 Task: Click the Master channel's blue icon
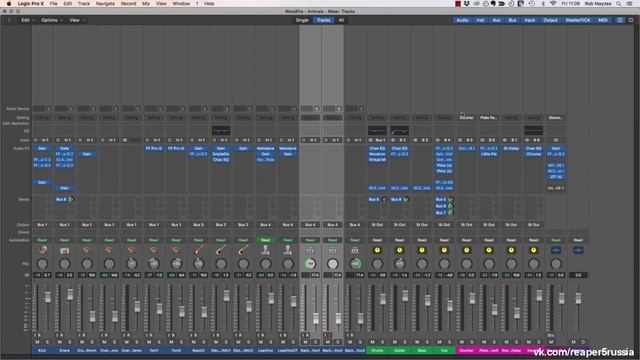click(578, 250)
